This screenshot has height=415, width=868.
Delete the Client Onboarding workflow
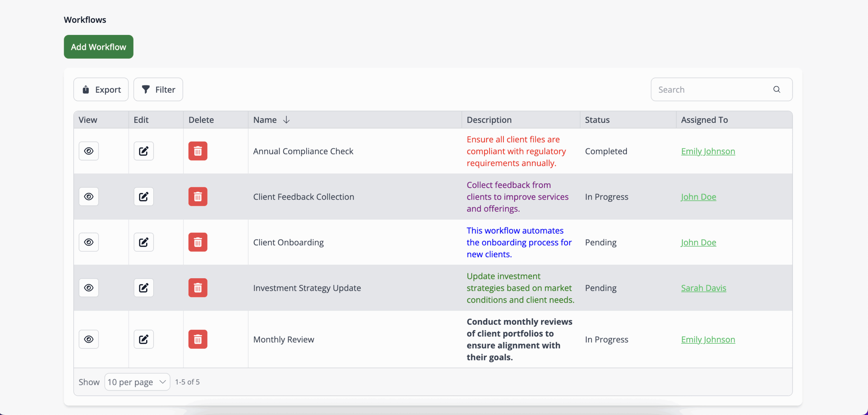pyautogui.click(x=198, y=242)
